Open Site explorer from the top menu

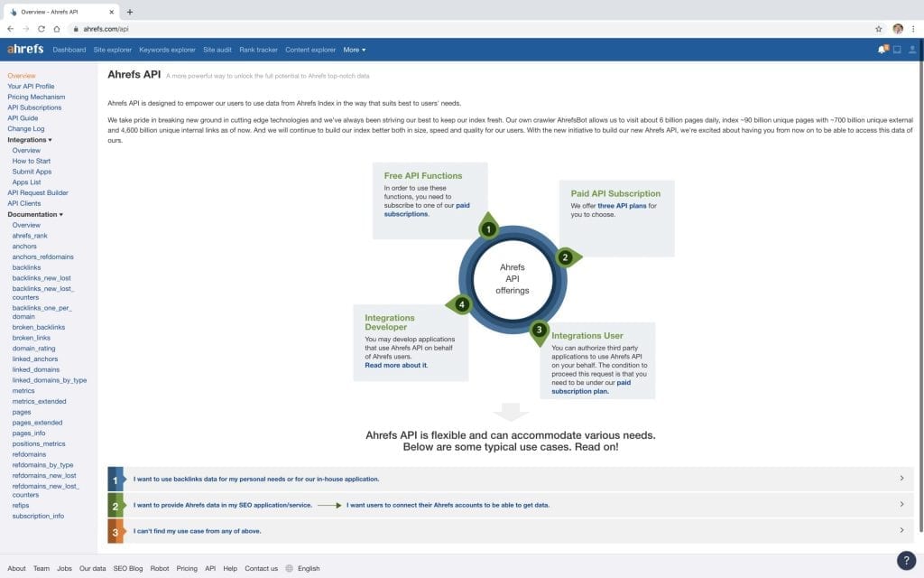(x=113, y=50)
